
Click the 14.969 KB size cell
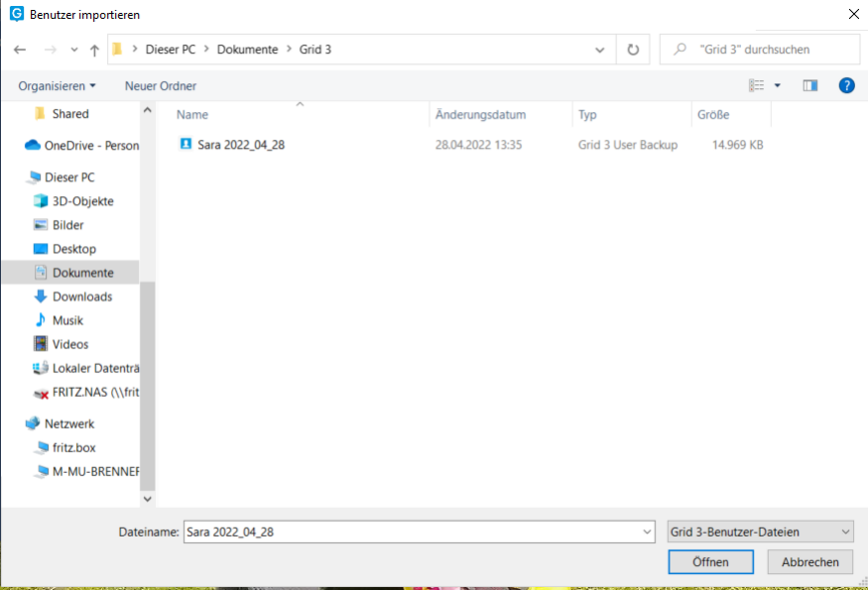[x=737, y=145]
